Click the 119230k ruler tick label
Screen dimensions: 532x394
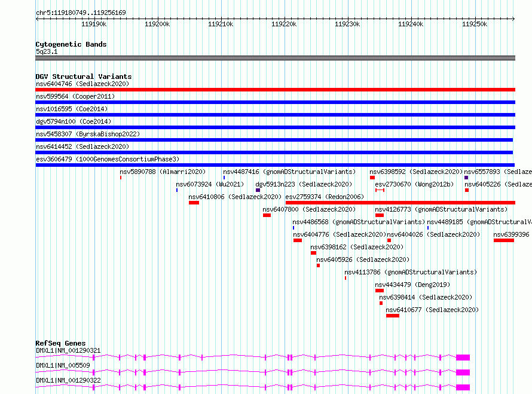pyautogui.click(x=347, y=24)
